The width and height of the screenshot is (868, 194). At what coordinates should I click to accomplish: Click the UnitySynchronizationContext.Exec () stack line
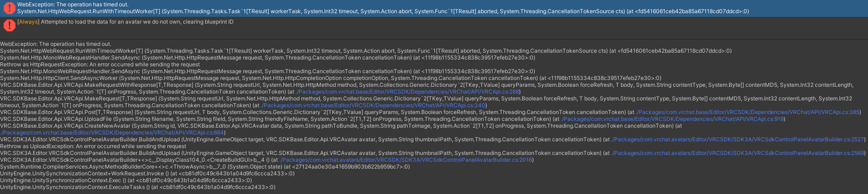pyautogui.click(x=126, y=180)
